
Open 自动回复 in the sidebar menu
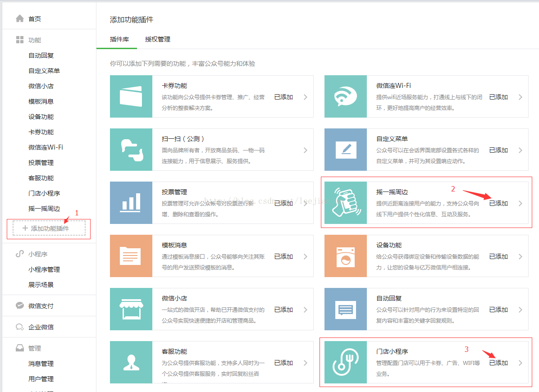click(x=41, y=55)
